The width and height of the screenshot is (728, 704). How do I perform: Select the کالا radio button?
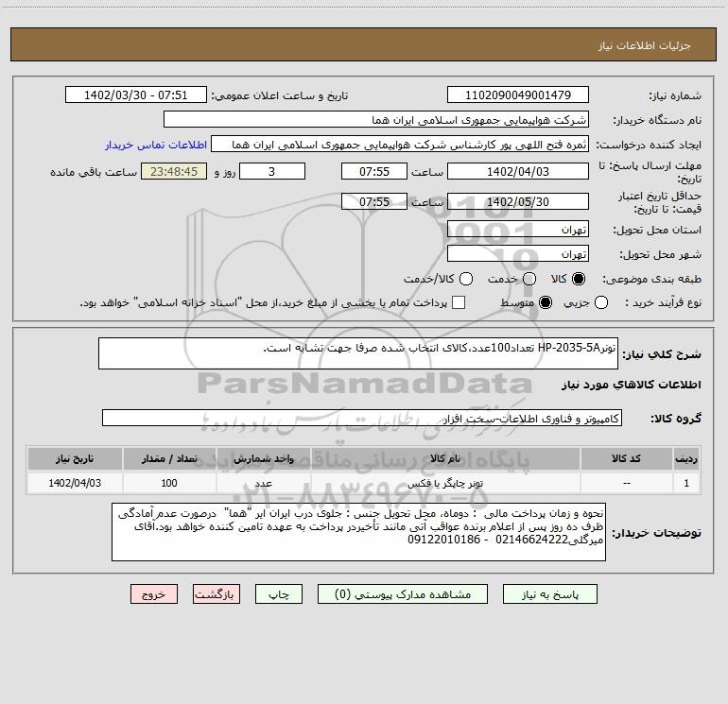pyautogui.click(x=579, y=279)
